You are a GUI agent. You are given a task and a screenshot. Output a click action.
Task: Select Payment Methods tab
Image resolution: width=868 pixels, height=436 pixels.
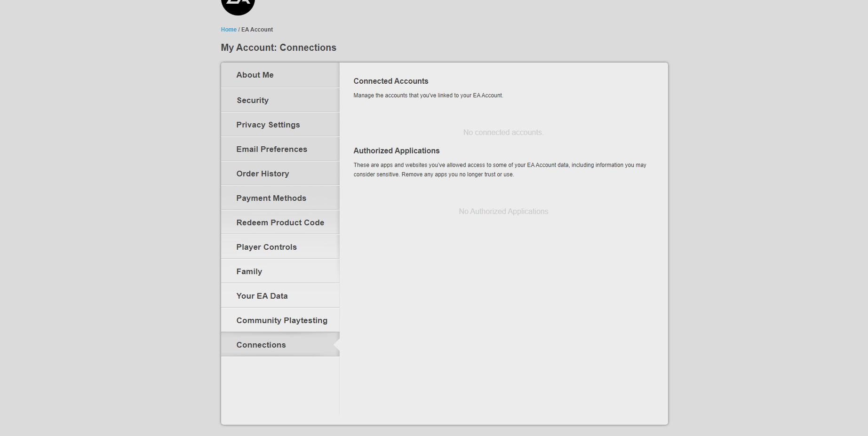[x=280, y=198]
